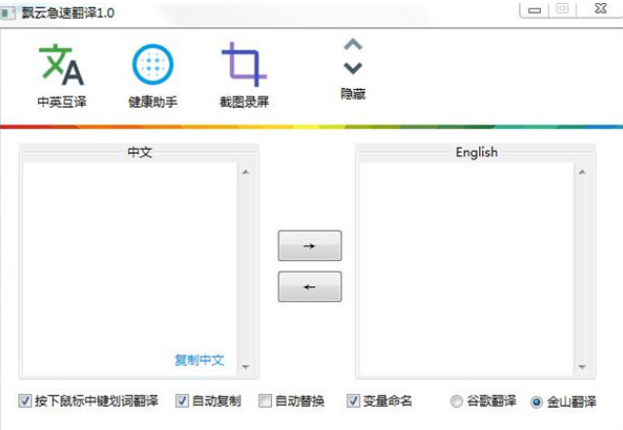Toggle 按下鼠标中键划词翻译 checkbox

[x=25, y=401]
